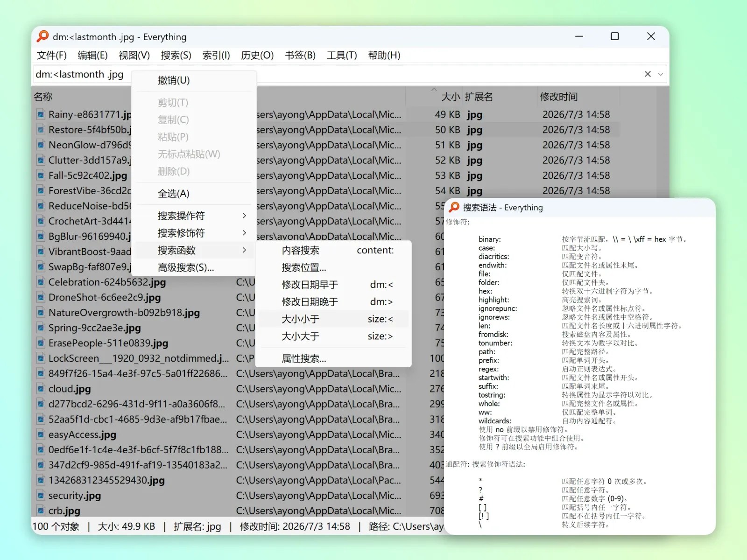Open the 编辑(E) menu

[92, 55]
